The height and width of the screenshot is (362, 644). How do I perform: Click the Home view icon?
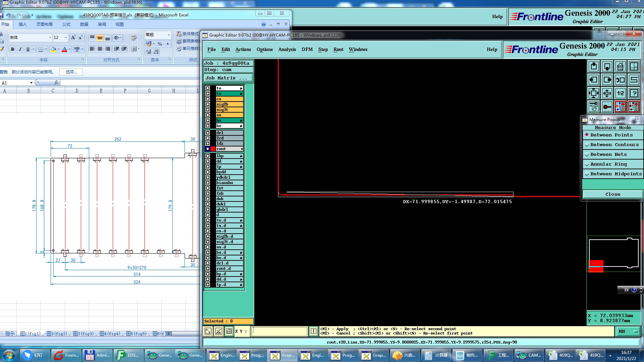620,66
